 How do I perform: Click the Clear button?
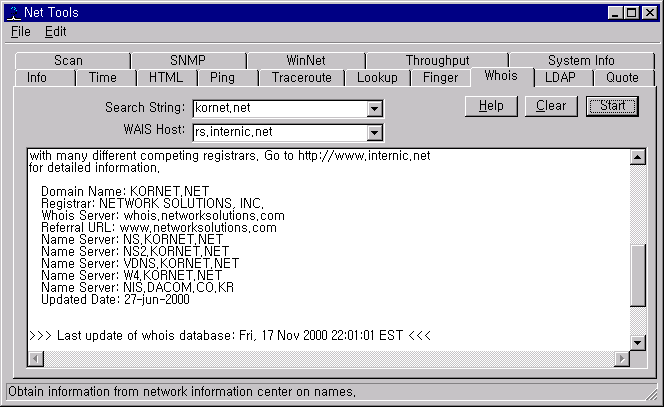click(551, 106)
